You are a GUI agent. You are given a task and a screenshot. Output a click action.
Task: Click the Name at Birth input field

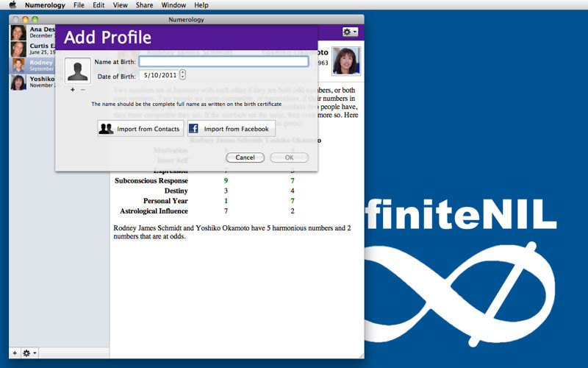[x=224, y=62]
